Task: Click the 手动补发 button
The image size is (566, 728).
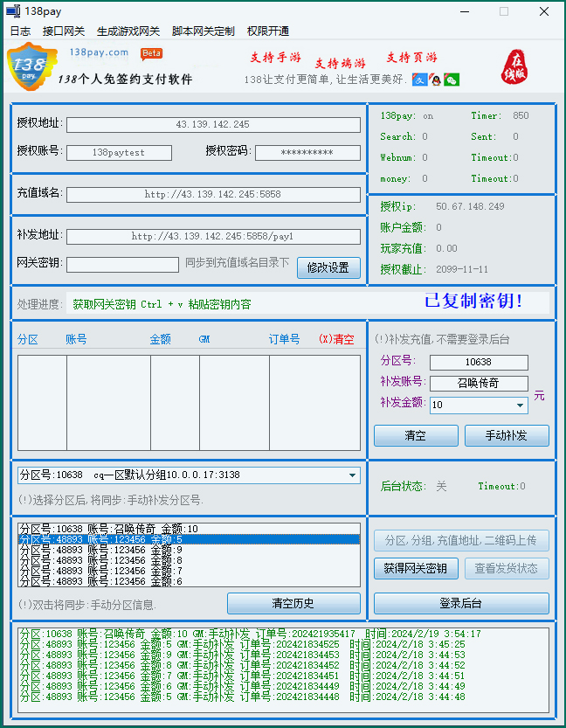Action: pos(507,435)
